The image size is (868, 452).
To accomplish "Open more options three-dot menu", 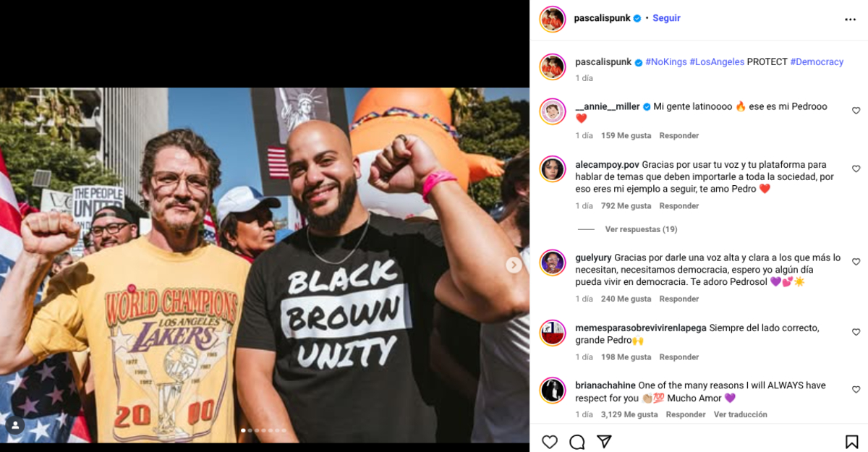I will coord(851,20).
